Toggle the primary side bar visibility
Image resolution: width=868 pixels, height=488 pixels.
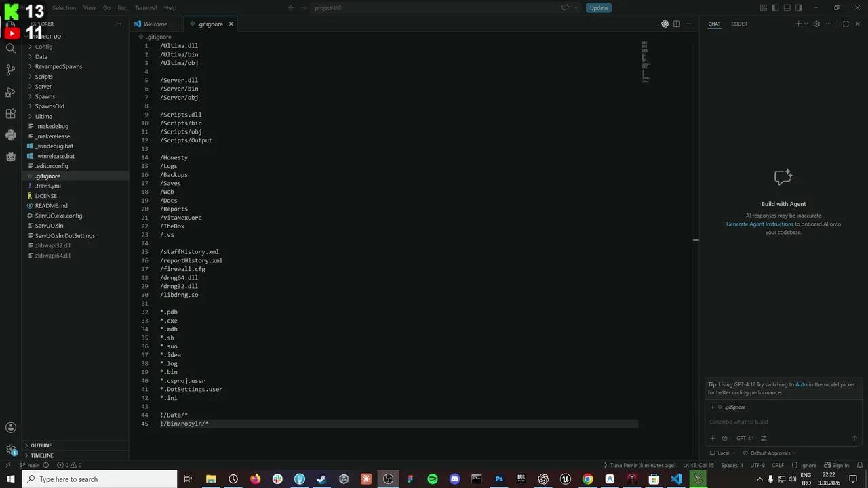tap(776, 8)
